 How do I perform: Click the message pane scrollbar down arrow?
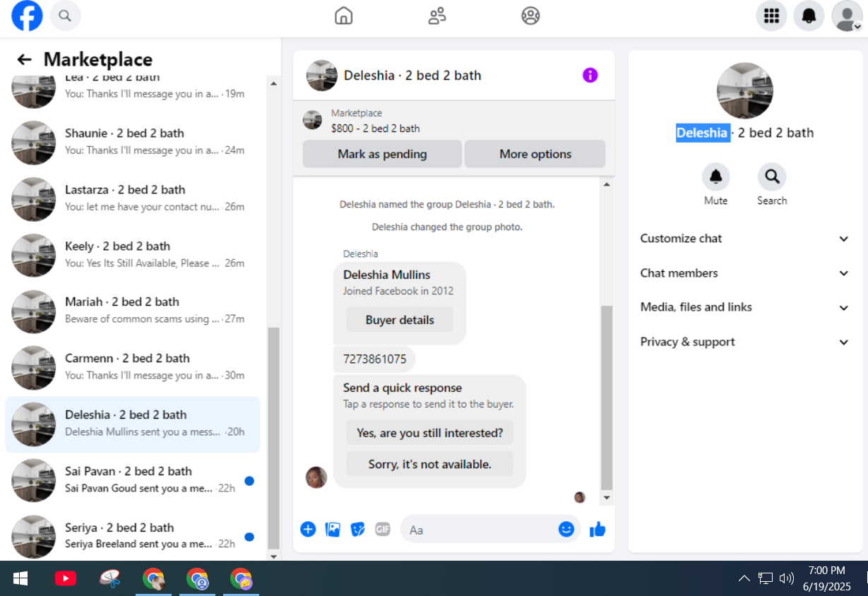607,498
